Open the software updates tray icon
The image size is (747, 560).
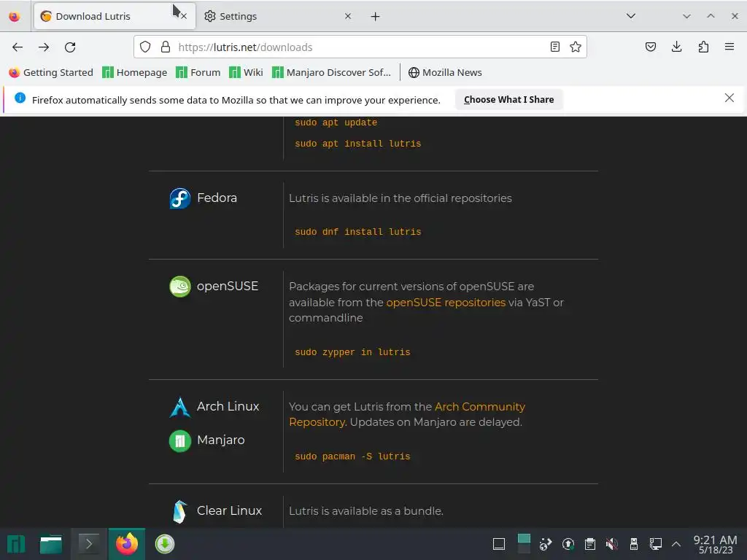point(568,544)
